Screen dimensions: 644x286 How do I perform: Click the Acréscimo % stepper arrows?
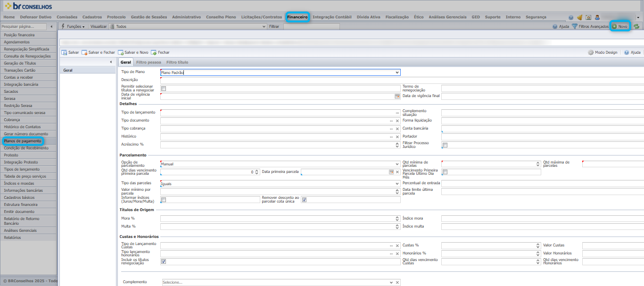[x=397, y=145]
